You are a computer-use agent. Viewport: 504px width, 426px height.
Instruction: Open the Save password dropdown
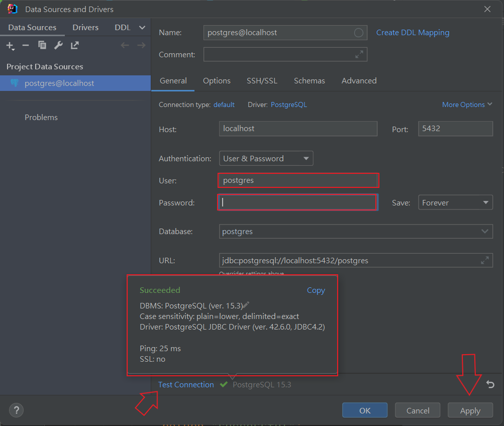pyautogui.click(x=455, y=202)
